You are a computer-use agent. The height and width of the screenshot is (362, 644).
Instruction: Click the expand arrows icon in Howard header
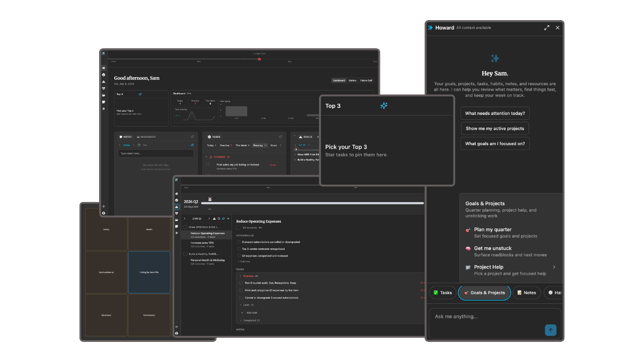pos(547,28)
